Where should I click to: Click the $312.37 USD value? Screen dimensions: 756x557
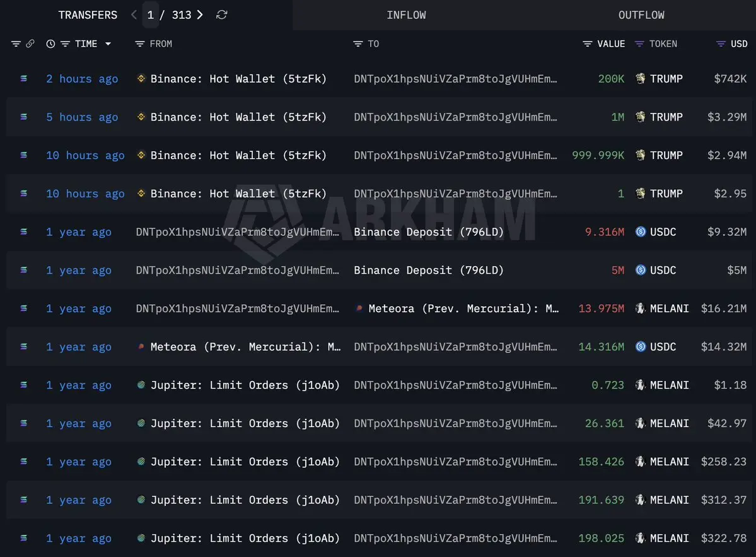724,500
